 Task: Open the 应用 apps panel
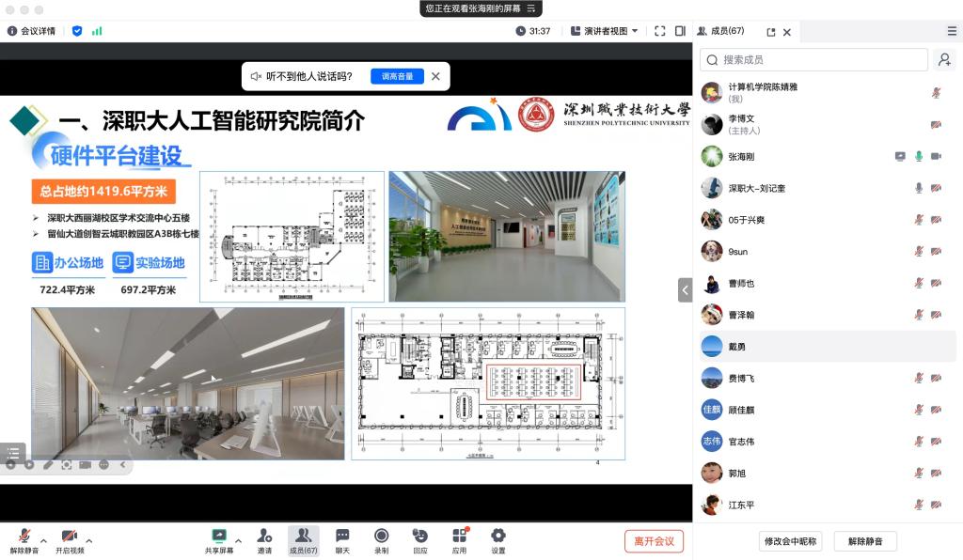click(x=459, y=540)
